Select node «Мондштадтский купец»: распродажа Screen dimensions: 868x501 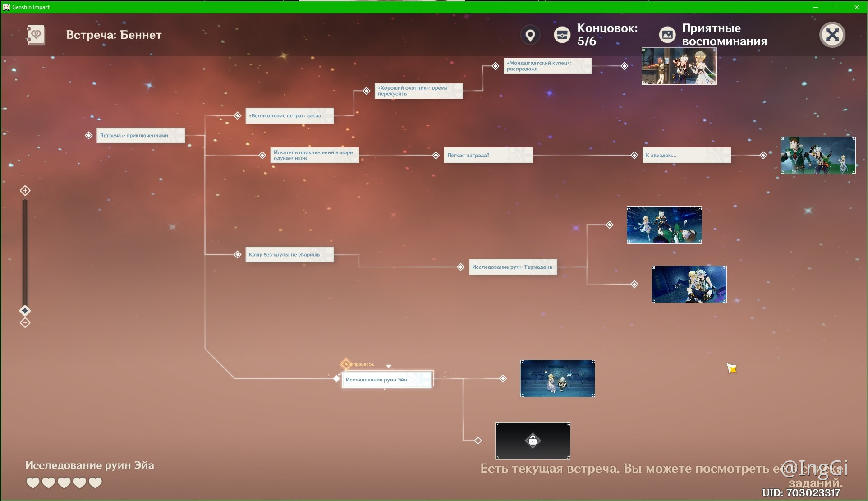[x=547, y=66]
